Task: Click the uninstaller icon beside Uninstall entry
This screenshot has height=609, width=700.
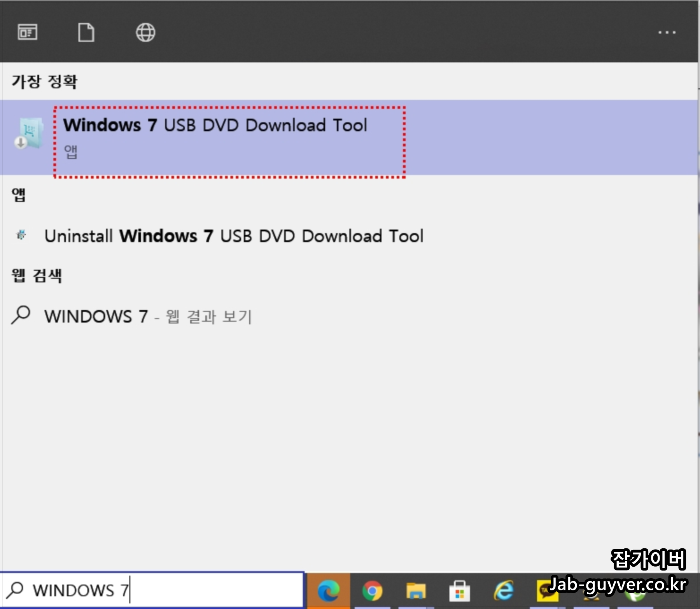Action: coord(21,235)
